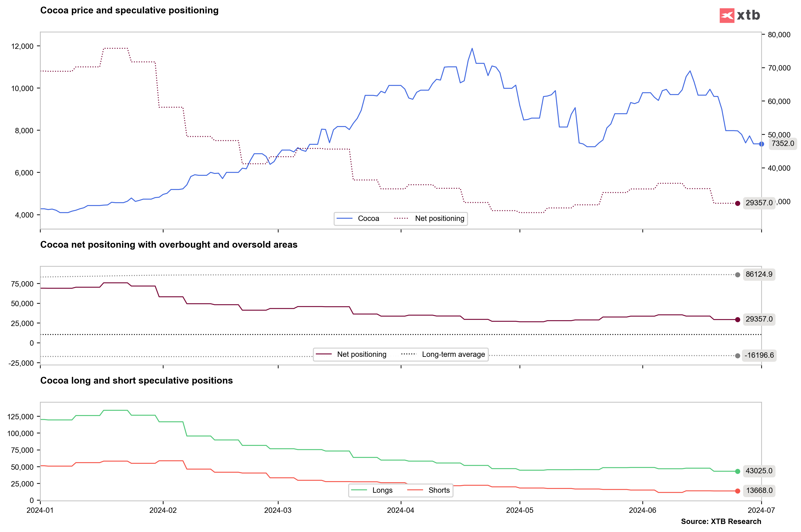Click the 7352.0 cocoa price label

coord(783,143)
